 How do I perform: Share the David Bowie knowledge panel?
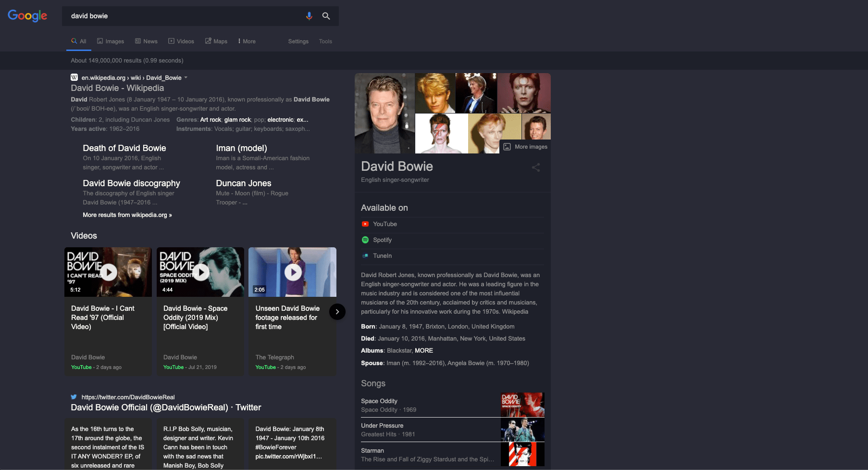coord(536,167)
